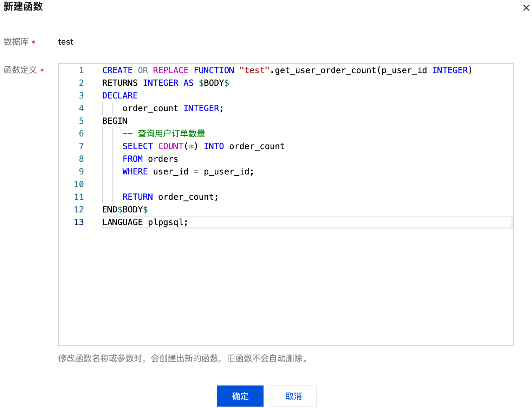
Task: Place cursor on the CREATE keyword
Action: point(117,70)
